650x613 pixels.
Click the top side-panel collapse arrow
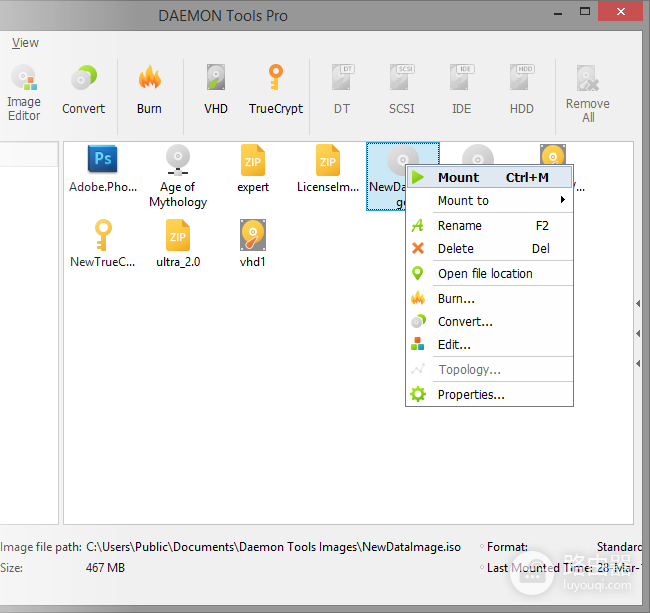(638, 303)
